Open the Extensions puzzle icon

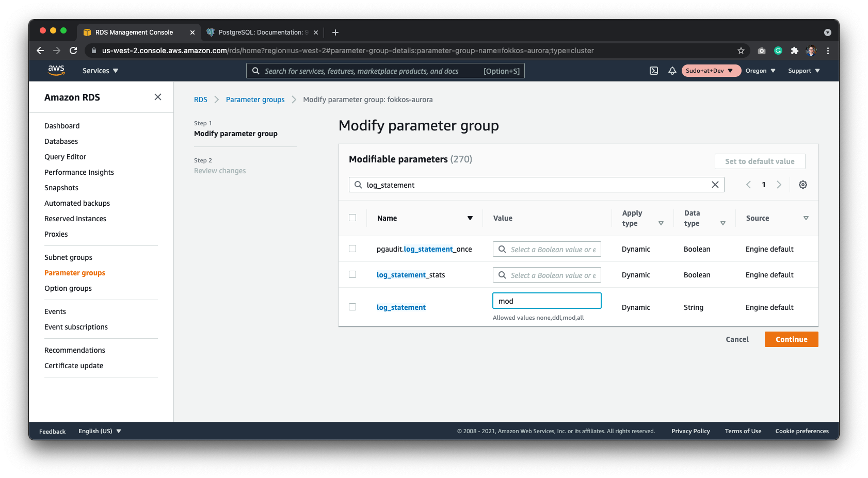tap(795, 51)
